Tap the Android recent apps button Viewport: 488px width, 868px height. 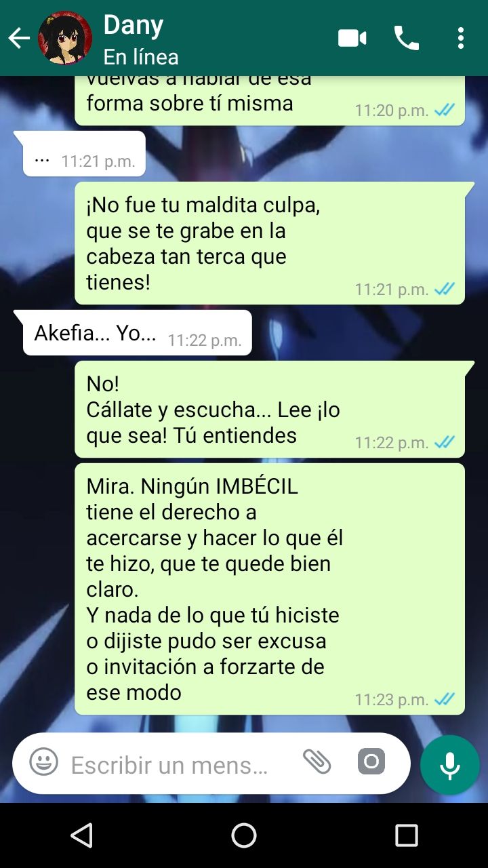click(407, 835)
